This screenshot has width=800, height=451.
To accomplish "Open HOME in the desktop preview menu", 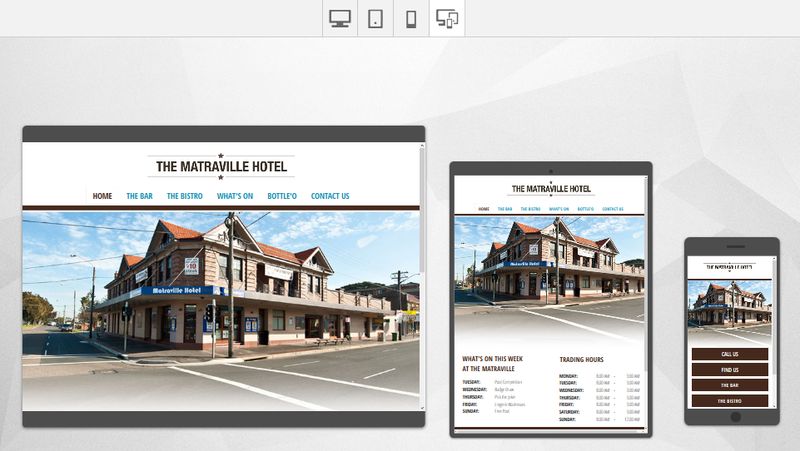I will [102, 196].
